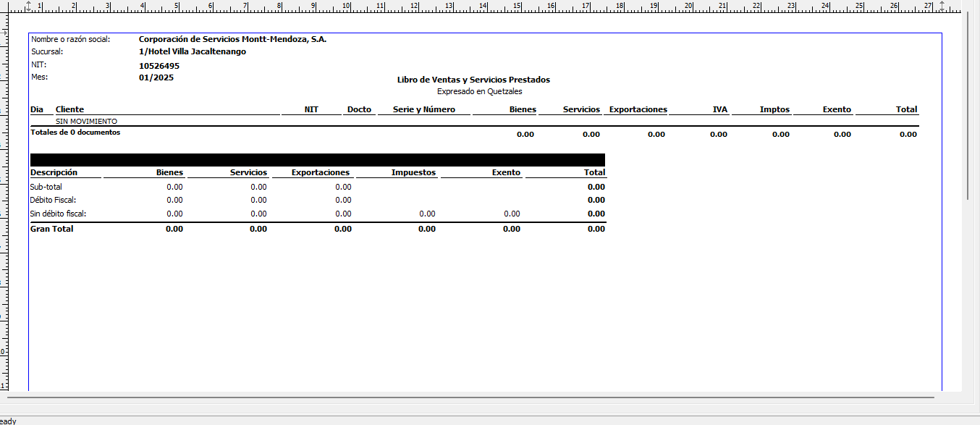This screenshot has height=425, width=980.
Task: Click title Libro de Ventas y Servicios Prestados
Action: pyautogui.click(x=473, y=80)
